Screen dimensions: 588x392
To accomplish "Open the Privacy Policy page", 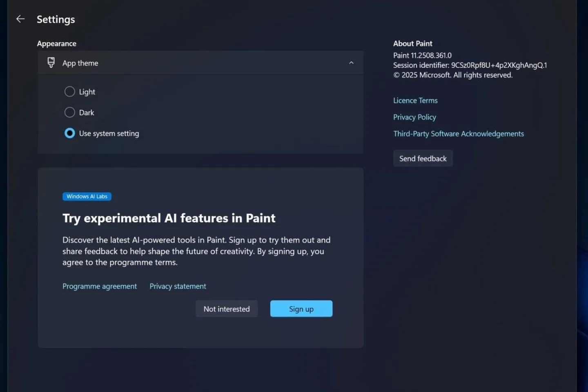I will click(414, 117).
